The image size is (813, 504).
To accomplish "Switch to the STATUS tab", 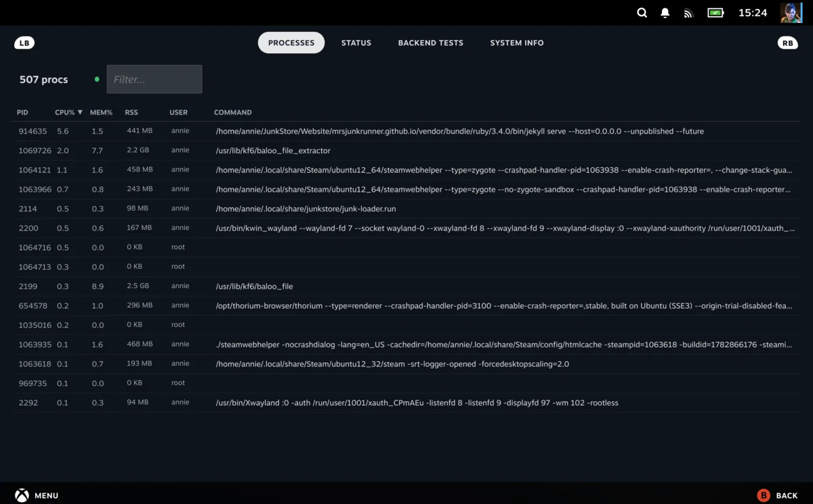I will (356, 43).
